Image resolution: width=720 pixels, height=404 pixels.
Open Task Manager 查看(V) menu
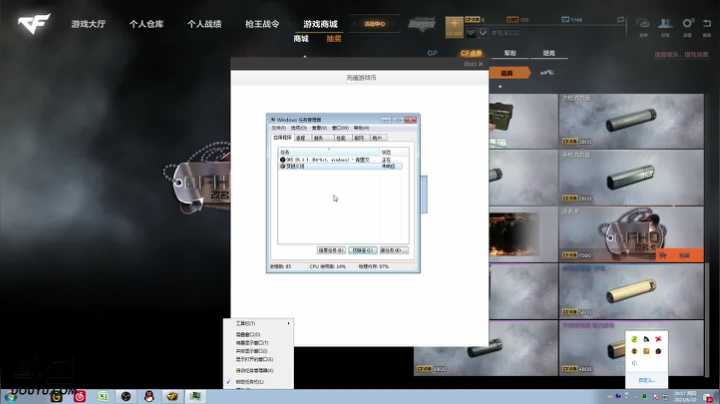point(319,128)
